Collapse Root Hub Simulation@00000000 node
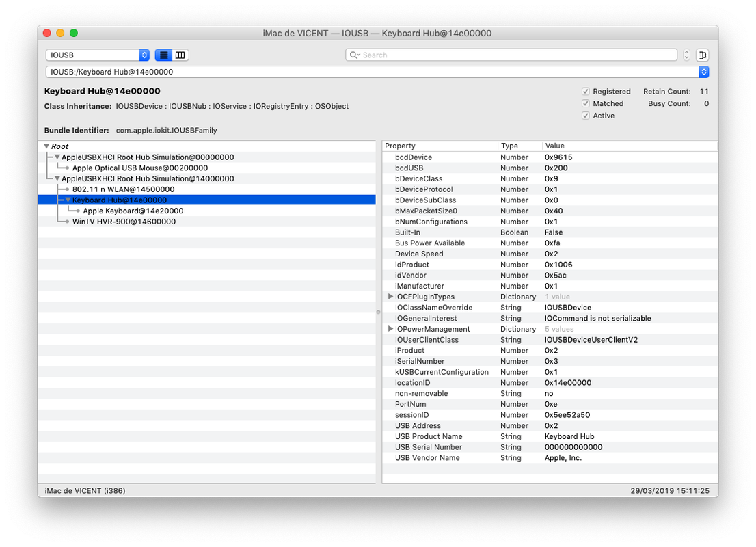 point(57,157)
